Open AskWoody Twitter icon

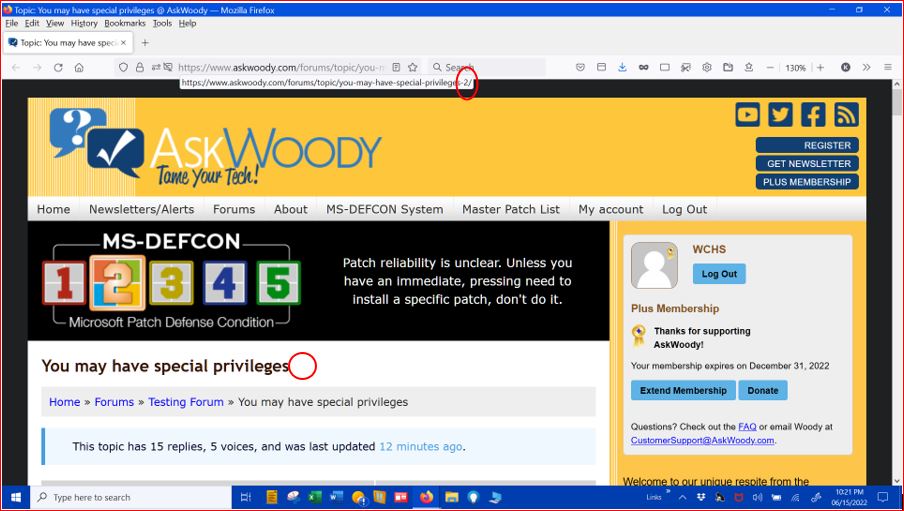click(x=780, y=114)
